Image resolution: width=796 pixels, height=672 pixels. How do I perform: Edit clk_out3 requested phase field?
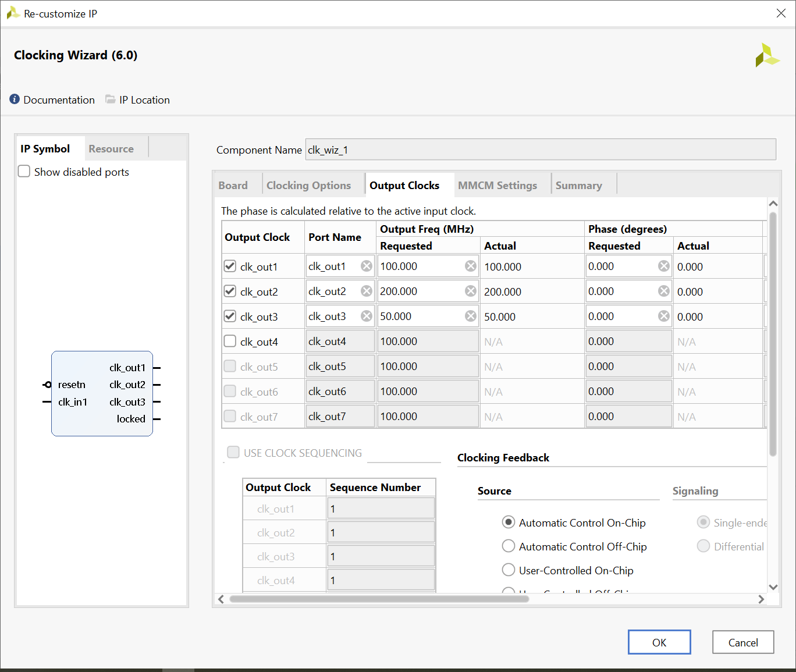628,316
